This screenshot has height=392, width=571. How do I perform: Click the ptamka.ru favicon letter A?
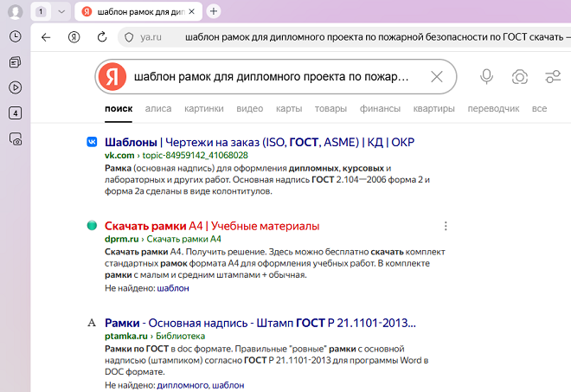click(x=92, y=323)
